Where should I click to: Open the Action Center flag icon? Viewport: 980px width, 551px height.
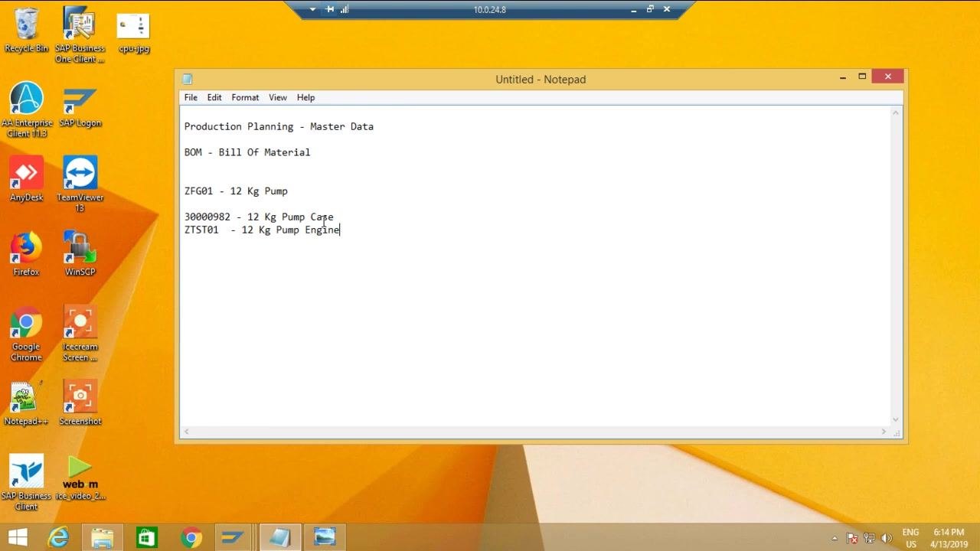(851, 538)
